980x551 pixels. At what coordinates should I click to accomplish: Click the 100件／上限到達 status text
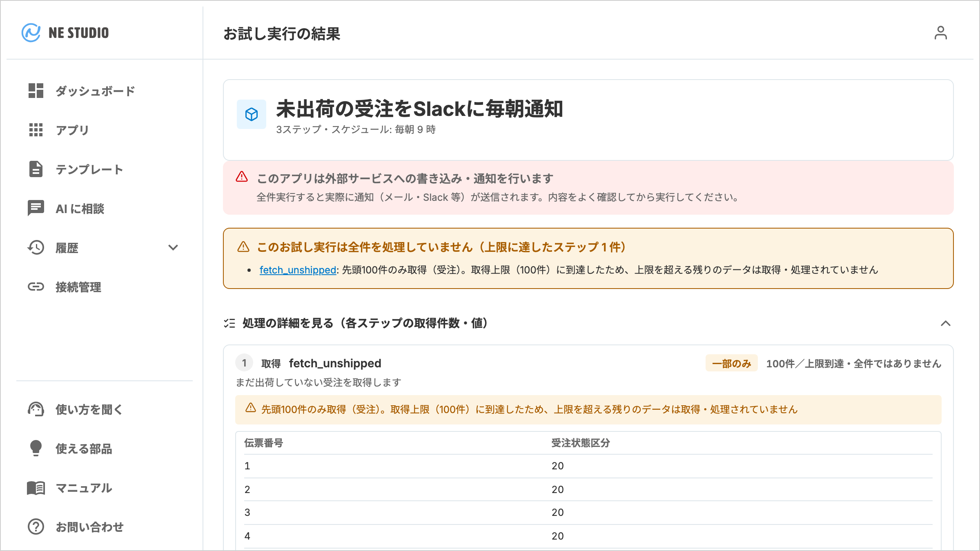[853, 364]
